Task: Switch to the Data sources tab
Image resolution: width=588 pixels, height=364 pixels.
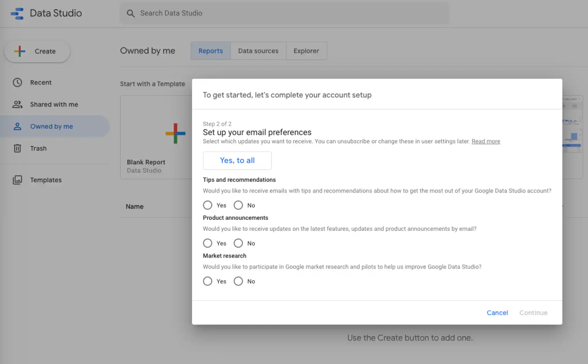Action: 258,51
